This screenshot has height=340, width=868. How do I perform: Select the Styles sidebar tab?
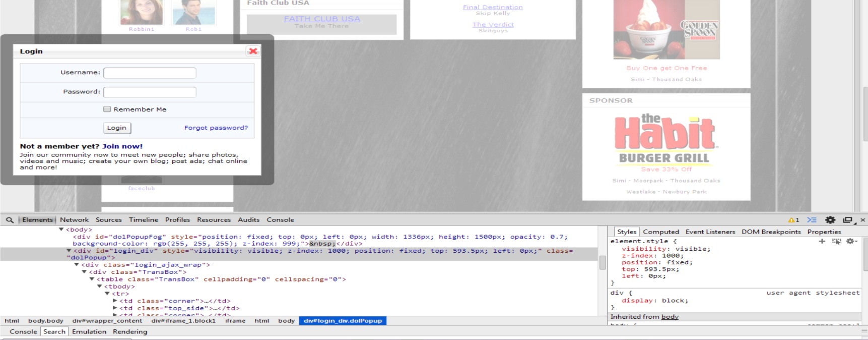[627, 232]
